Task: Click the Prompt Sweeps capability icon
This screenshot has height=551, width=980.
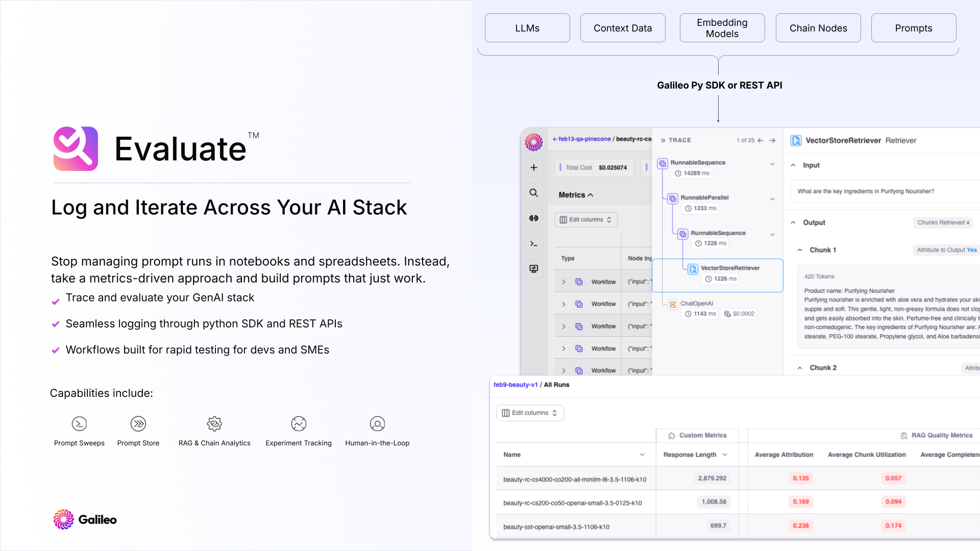Action: pos(79,423)
